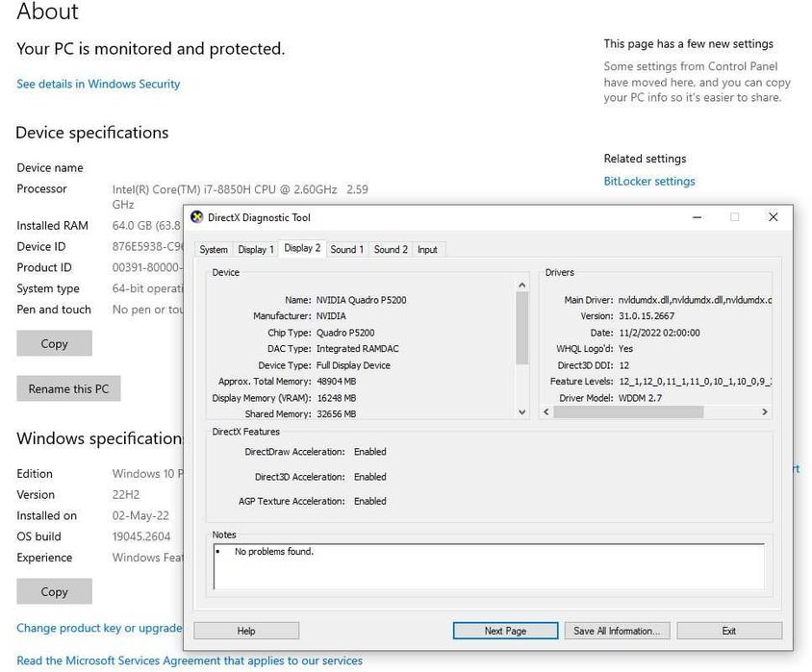Open the Microsoft Services Agreement link

coord(190,660)
